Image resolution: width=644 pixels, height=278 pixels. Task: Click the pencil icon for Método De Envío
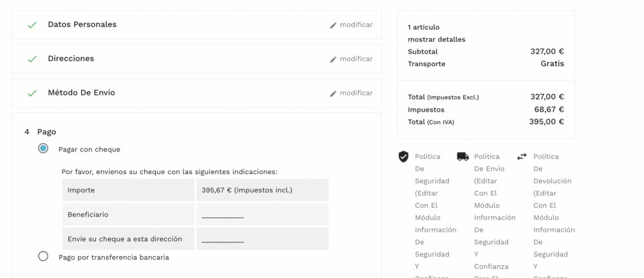coord(333,94)
